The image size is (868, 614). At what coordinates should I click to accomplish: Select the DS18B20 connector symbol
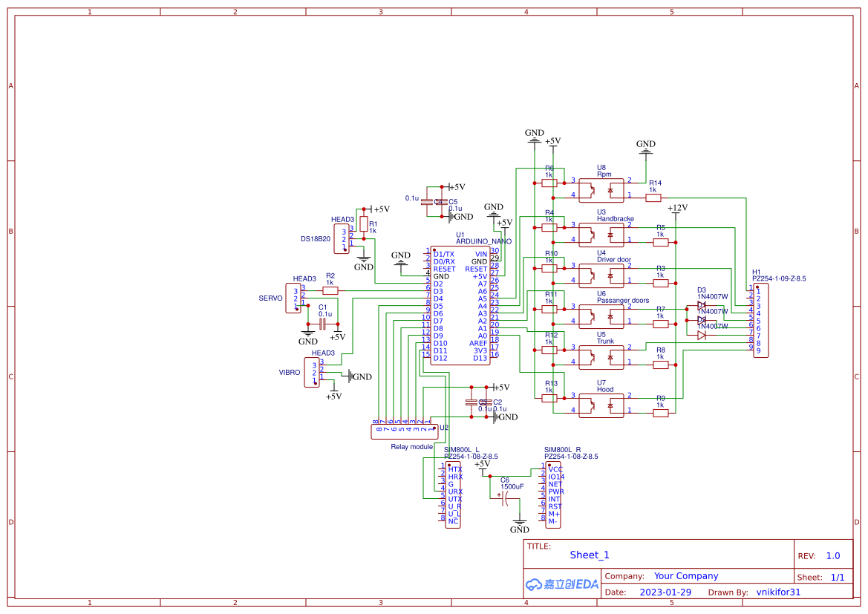(341, 239)
